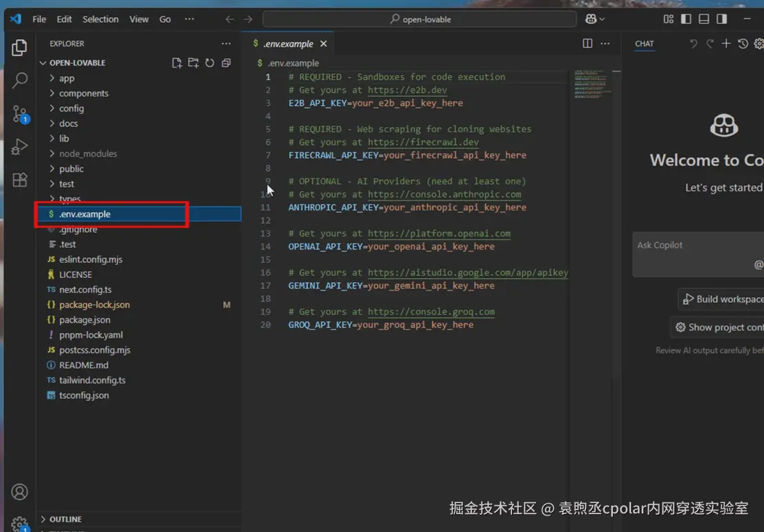764x532 pixels.
Task: Open Explorer views and more actions menu
Action: (226, 43)
